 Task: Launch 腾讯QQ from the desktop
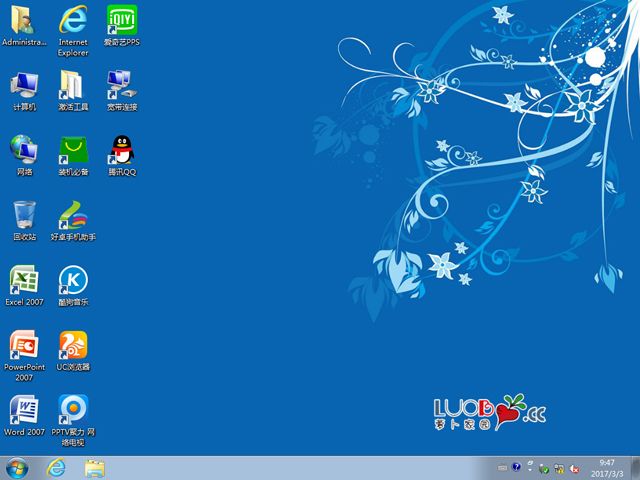click(x=121, y=150)
